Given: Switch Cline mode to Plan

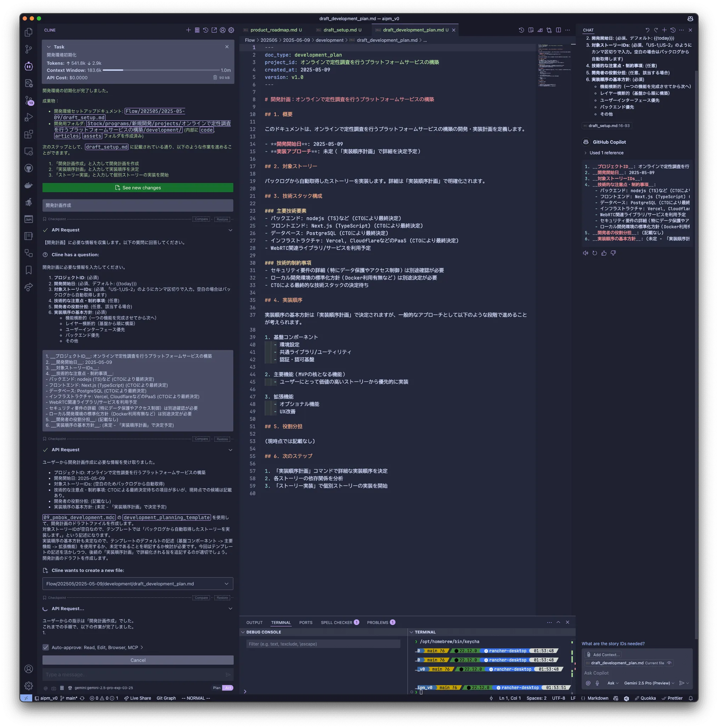Looking at the screenshot, I should click(216, 688).
